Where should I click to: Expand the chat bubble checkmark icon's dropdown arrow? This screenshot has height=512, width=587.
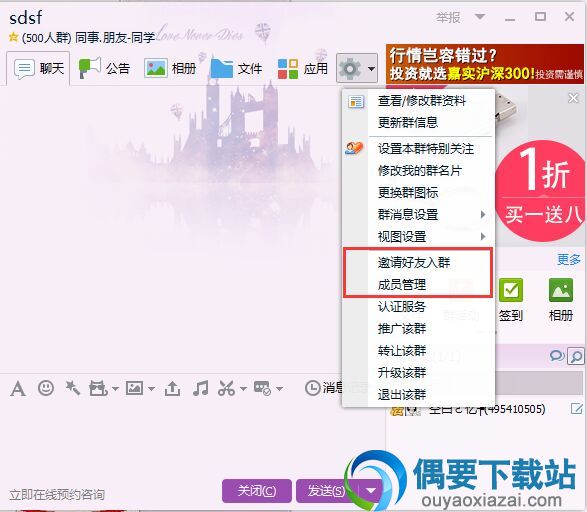tap(279, 389)
